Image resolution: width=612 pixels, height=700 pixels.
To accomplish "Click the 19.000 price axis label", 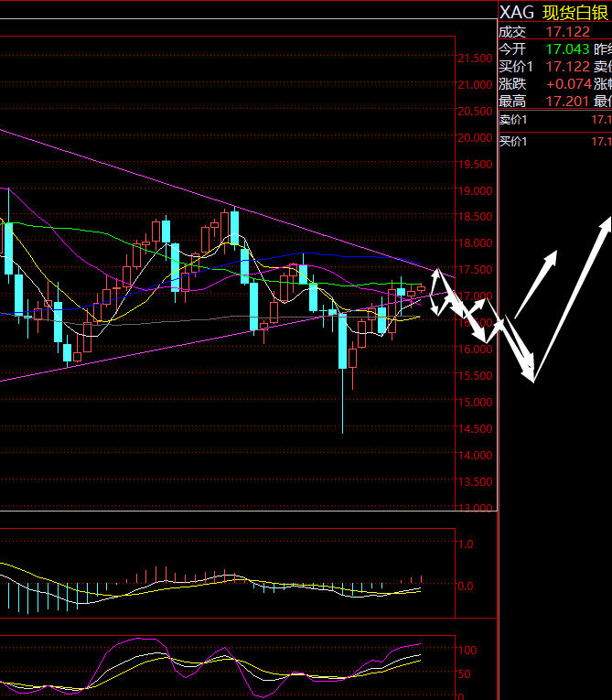I will (475, 191).
